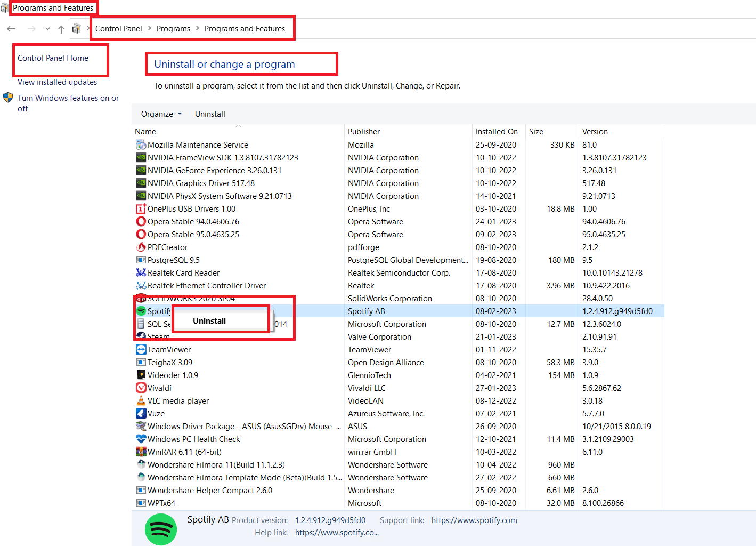Image resolution: width=756 pixels, height=546 pixels.
Task: Select the SolidWorks Corporation publisher cell
Action: click(x=390, y=299)
